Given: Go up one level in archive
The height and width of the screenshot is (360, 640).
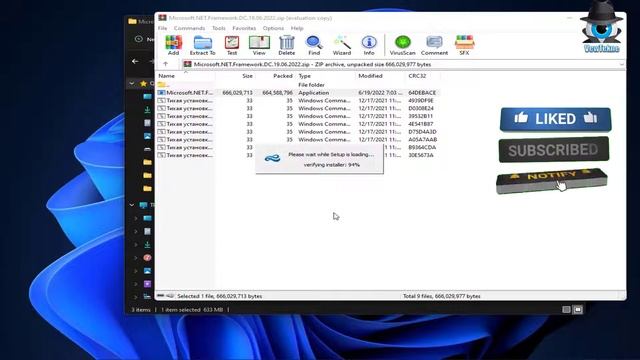Looking at the screenshot, I should [165, 64].
